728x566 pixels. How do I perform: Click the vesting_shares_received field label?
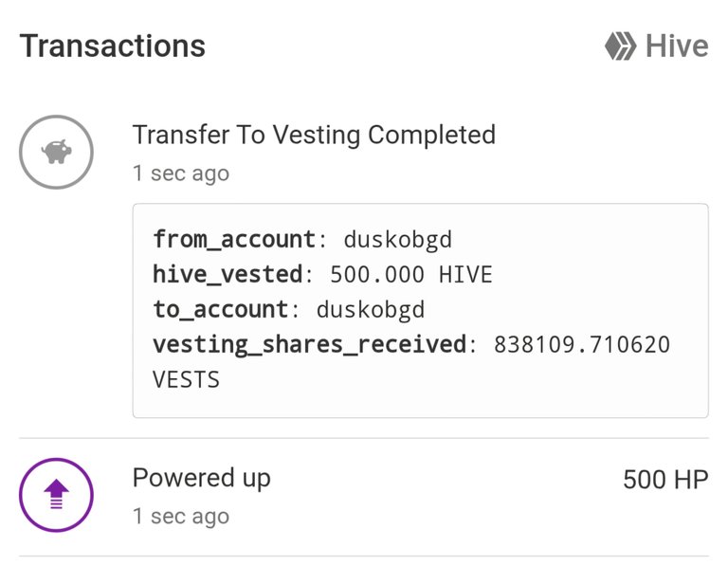pos(310,345)
